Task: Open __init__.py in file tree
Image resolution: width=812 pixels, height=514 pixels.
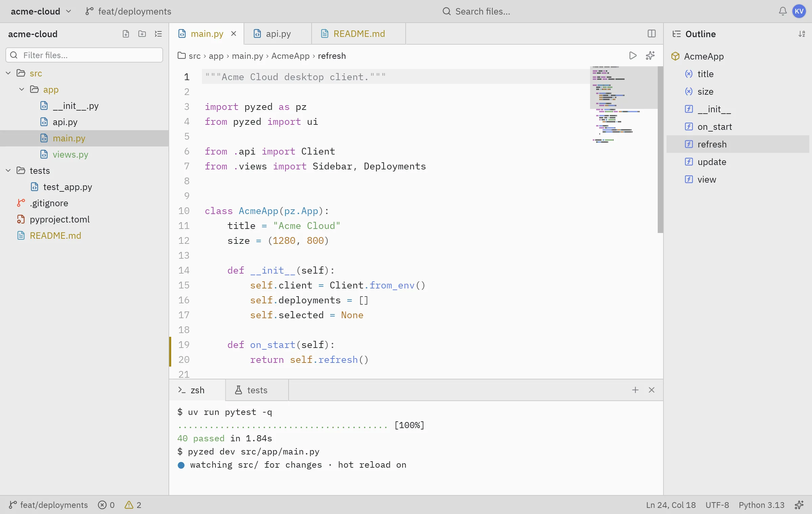Action: (84, 106)
